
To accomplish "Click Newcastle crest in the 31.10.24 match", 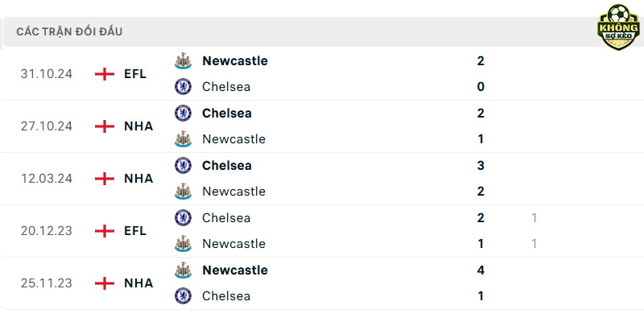I will [x=183, y=61].
